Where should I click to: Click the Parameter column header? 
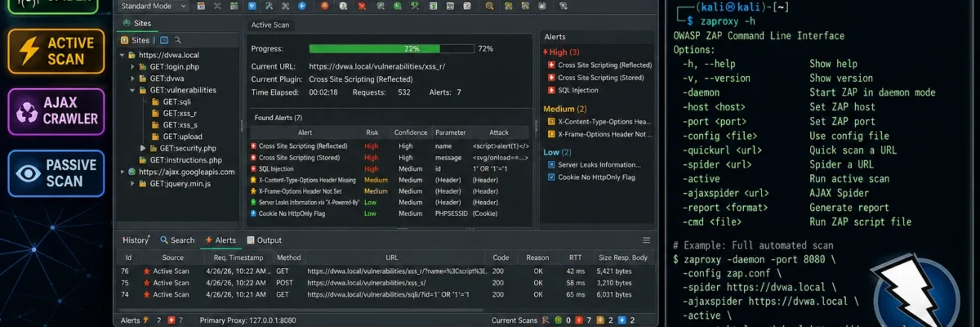coord(450,132)
